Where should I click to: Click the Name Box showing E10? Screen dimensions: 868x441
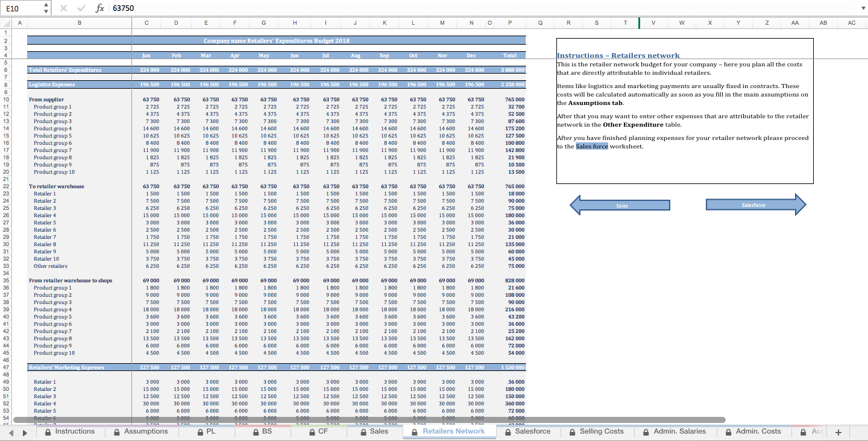(x=22, y=8)
